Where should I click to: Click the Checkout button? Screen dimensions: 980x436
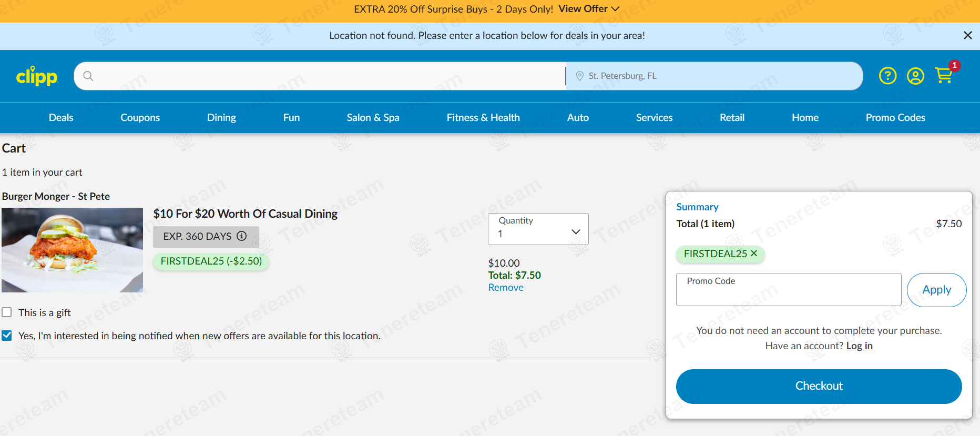[x=819, y=386]
